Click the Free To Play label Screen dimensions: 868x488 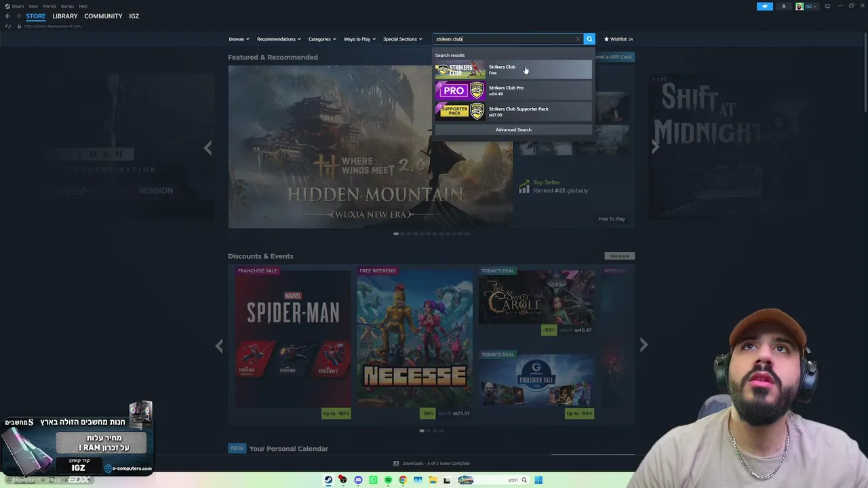[x=612, y=219]
